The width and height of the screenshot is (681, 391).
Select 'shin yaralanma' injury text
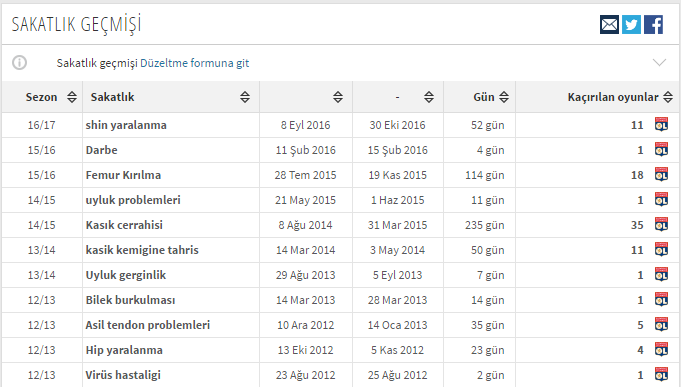pos(126,125)
